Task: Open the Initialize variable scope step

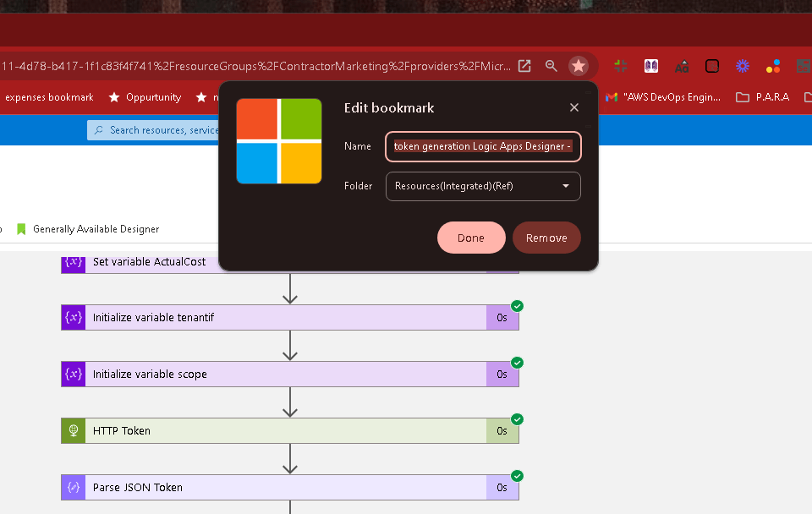Action: (290, 374)
